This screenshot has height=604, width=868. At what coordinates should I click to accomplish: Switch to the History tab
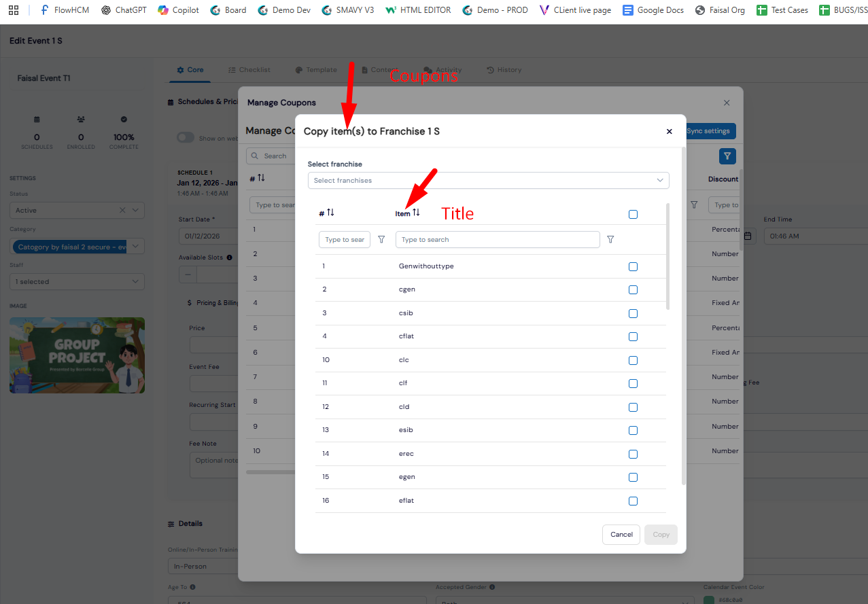click(x=504, y=70)
